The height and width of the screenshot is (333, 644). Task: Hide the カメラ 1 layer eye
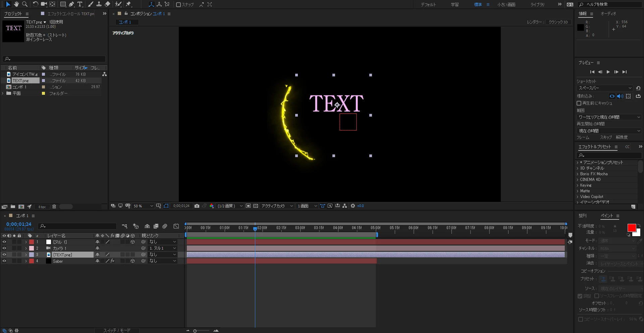tap(4, 248)
